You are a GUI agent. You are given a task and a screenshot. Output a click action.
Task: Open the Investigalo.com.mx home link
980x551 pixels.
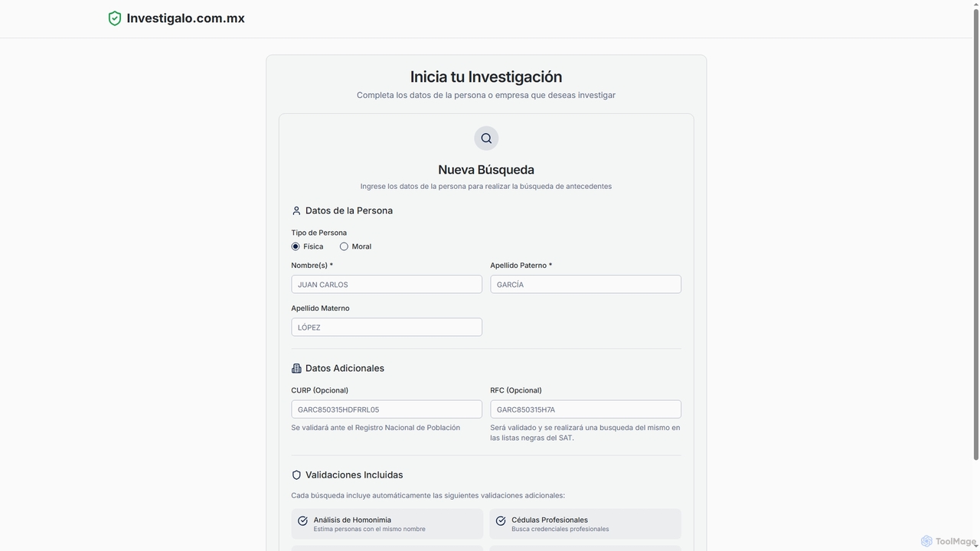176,18
